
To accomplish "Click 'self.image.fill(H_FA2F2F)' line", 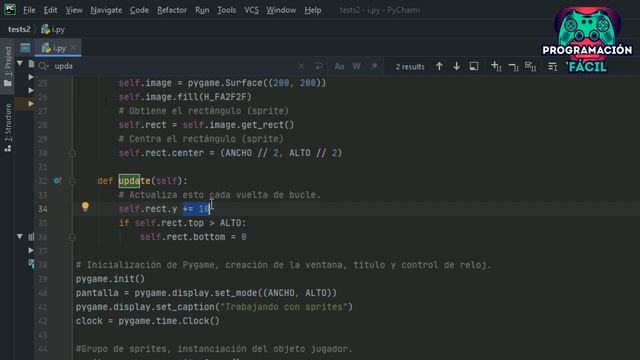I will pyautogui.click(x=185, y=97).
